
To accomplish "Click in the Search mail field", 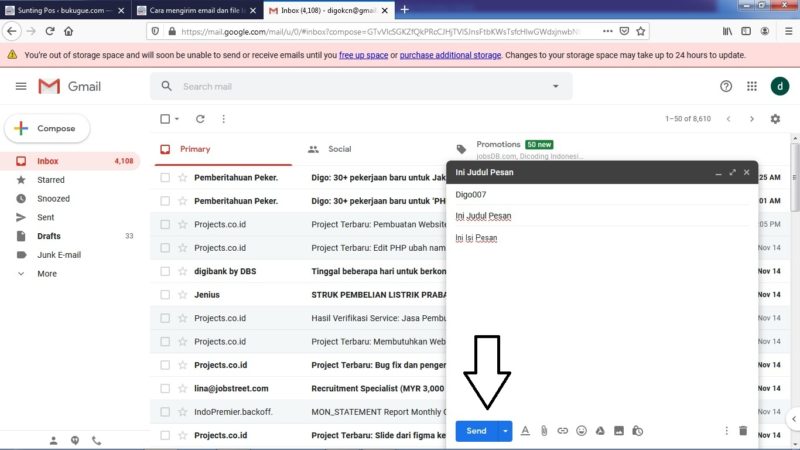I will click(x=362, y=86).
